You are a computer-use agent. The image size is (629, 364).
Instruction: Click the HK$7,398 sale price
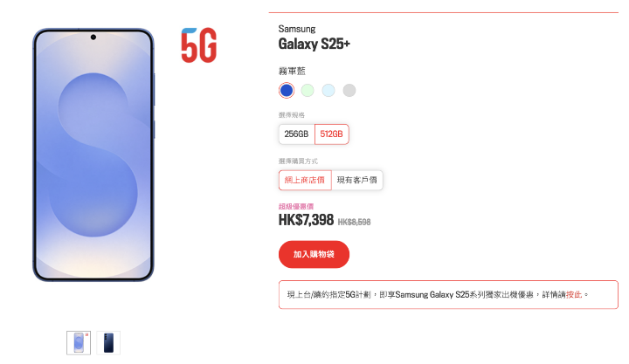pos(306,221)
